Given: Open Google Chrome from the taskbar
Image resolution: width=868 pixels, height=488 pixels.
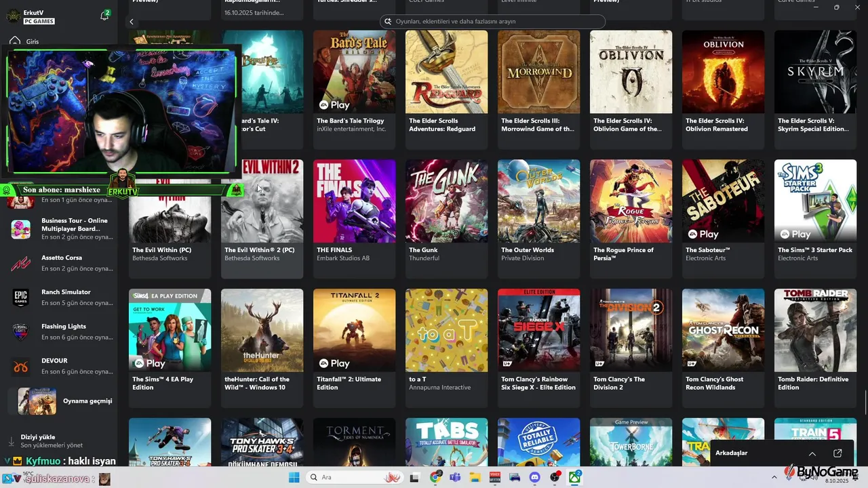Looking at the screenshot, I should pyautogui.click(x=436, y=477).
